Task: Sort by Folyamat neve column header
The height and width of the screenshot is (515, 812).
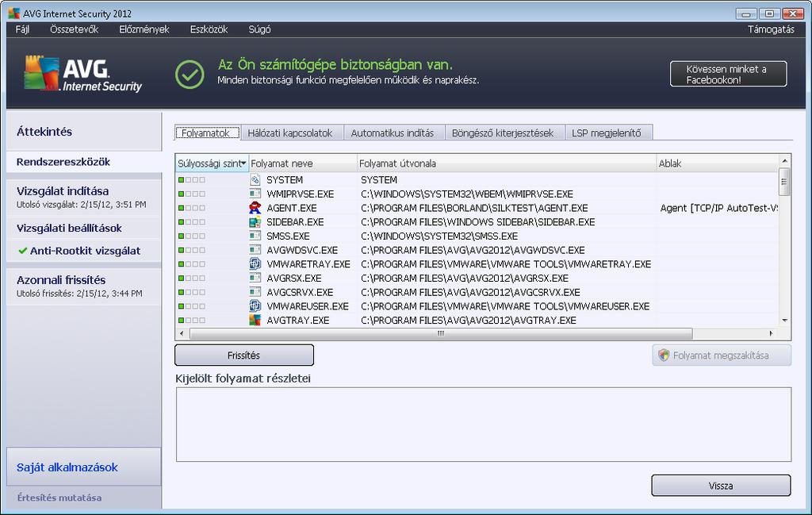Action: [x=303, y=163]
